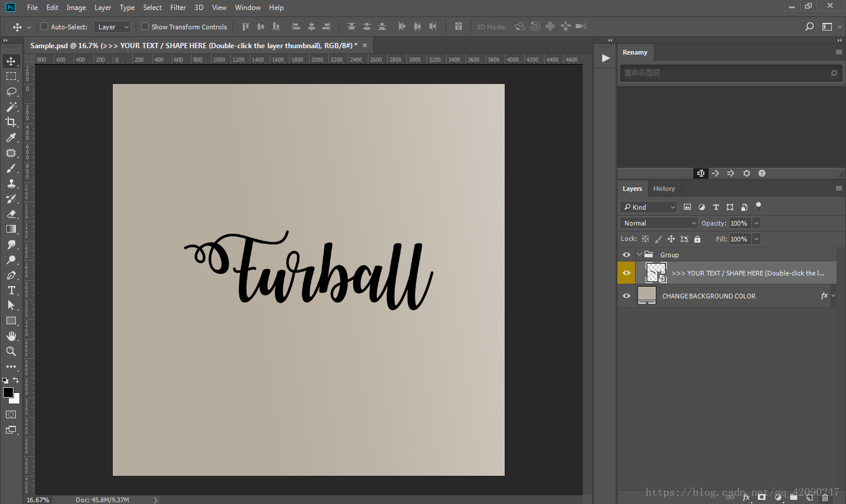
Task: Open the Fill slider dropdown arrow
Action: 757,239
